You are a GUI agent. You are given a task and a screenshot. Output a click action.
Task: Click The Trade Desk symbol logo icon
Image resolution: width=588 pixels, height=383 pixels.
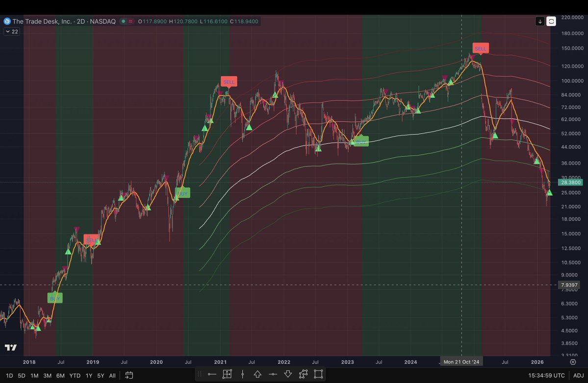point(7,22)
